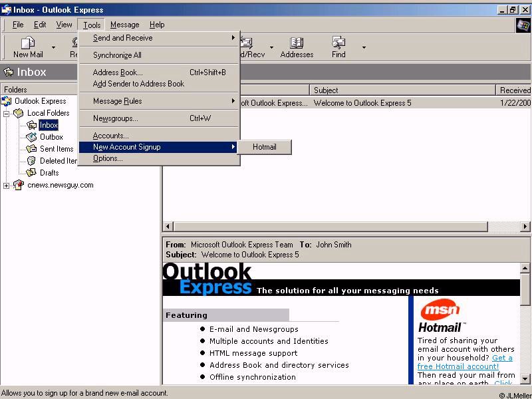532x399 pixels.
Task: Click the New Mail toolbar icon
Action: click(28, 43)
